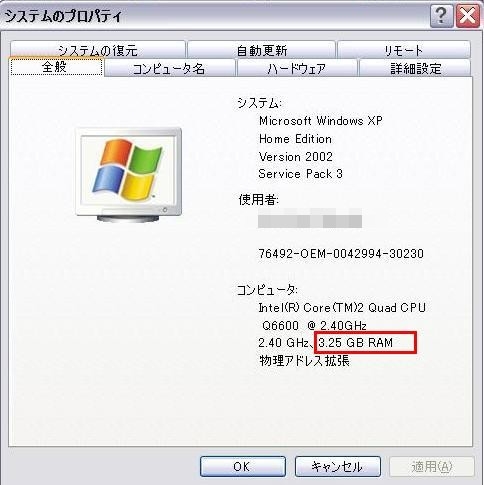This screenshot has width=484, height=485.
Task: Click the Microsoft Windows XP text line
Action: (x=321, y=120)
